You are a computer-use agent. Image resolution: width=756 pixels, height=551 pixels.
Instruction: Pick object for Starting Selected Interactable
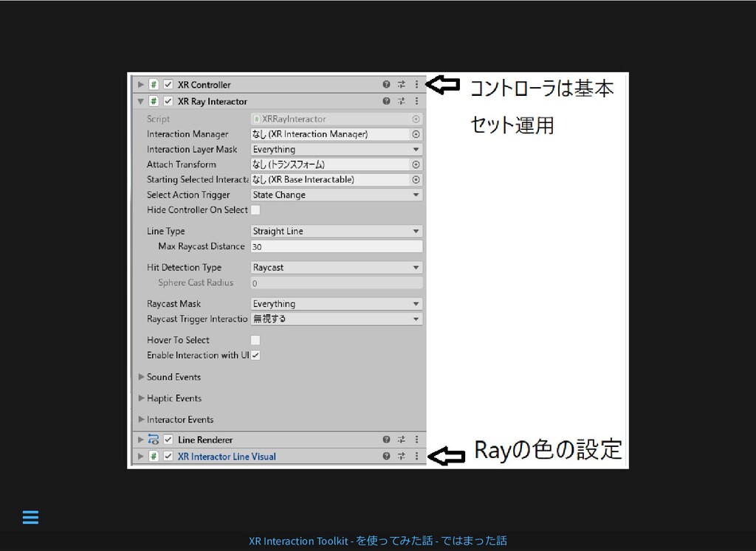point(416,180)
